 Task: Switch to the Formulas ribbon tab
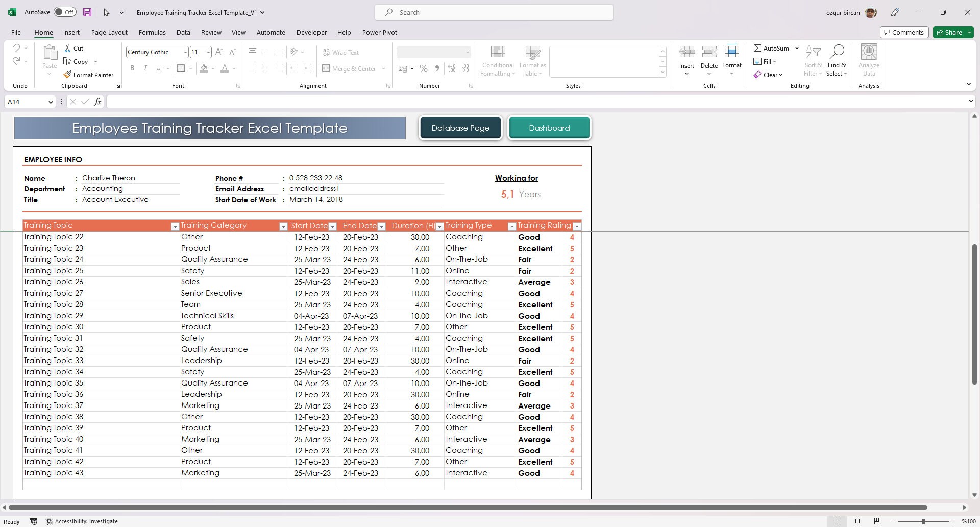click(152, 32)
